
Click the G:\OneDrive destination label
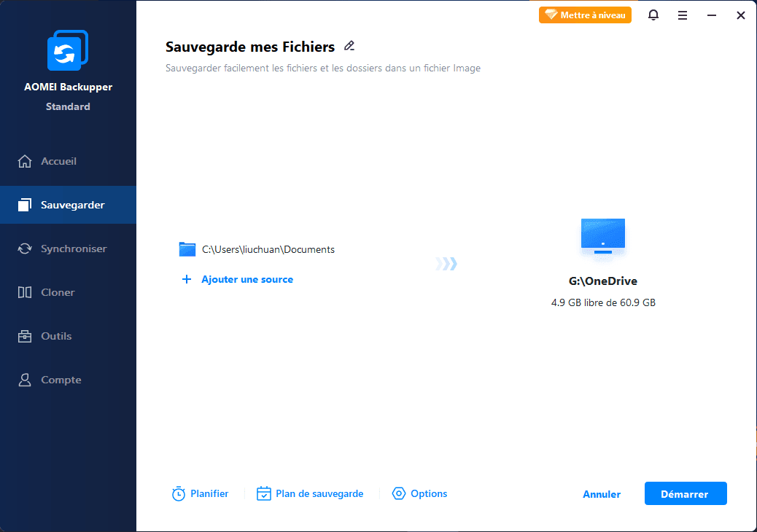pyautogui.click(x=603, y=281)
